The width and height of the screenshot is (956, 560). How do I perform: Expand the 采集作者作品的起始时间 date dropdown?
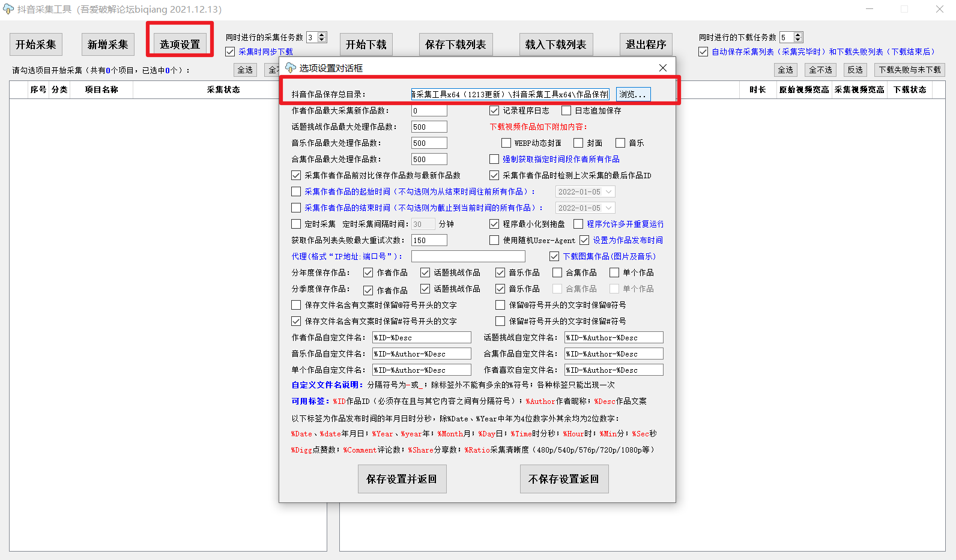[x=609, y=191]
